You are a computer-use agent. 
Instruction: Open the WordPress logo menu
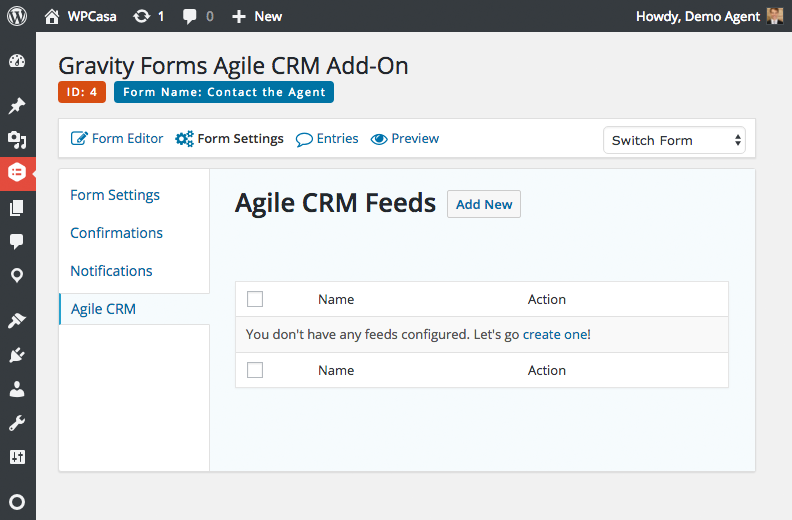[17, 16]
